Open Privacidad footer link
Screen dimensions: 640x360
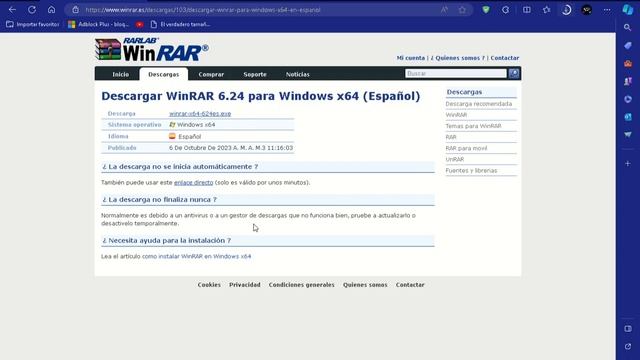[244, 285]
